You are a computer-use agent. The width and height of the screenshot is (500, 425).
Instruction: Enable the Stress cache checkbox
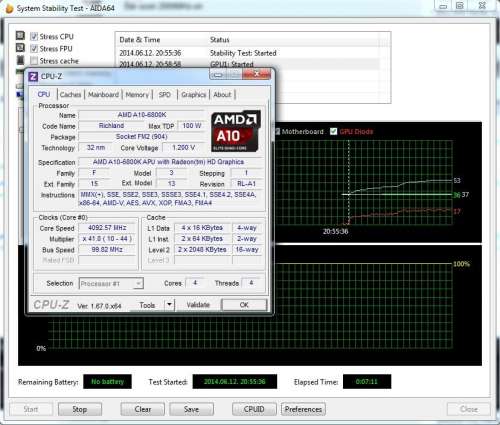(34, 61)
